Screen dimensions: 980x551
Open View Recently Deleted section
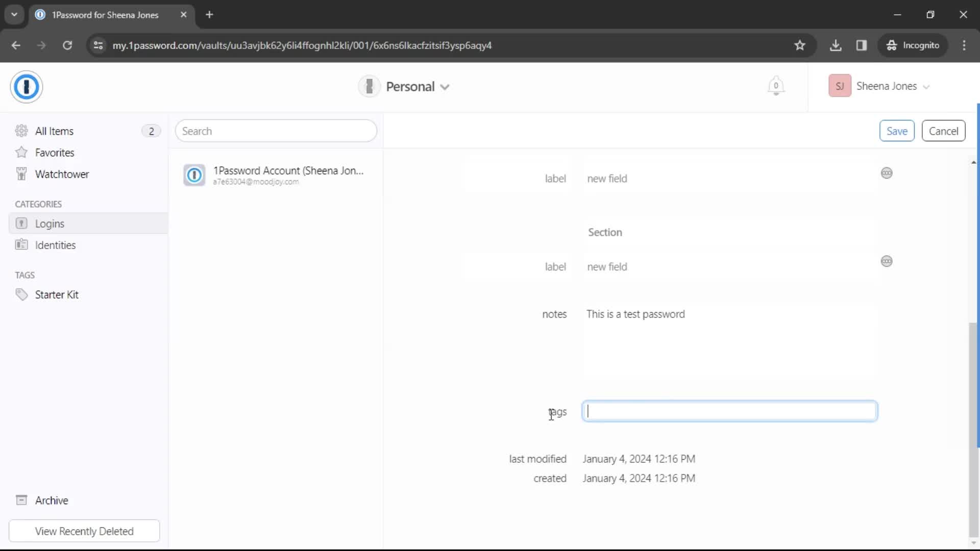[84, 531]
